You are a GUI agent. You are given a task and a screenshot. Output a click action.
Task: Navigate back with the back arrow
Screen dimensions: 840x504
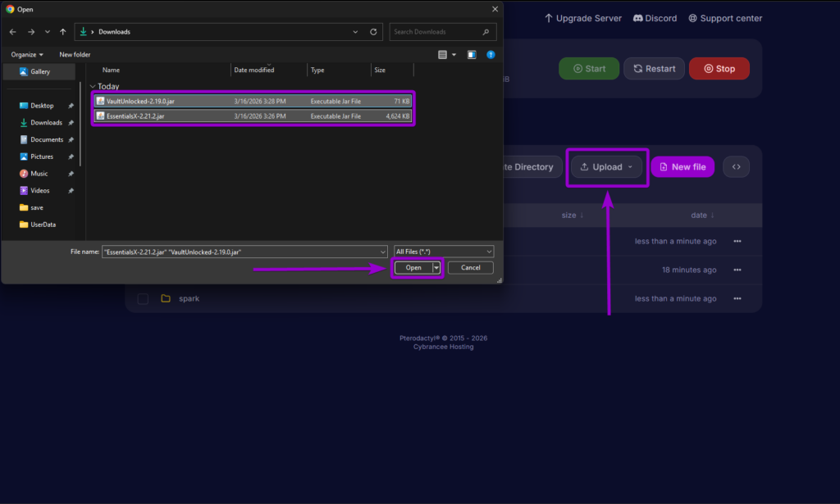pos(12,31)
